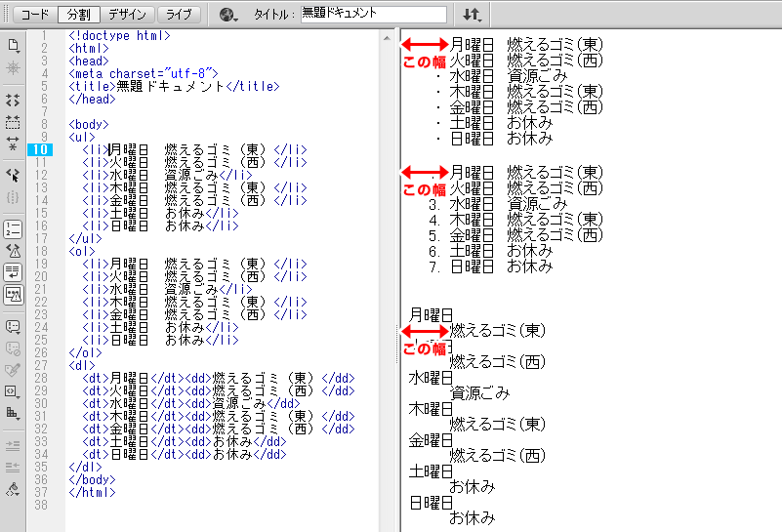Click the </dl> tag on line 35

click(x=85, y=468)
